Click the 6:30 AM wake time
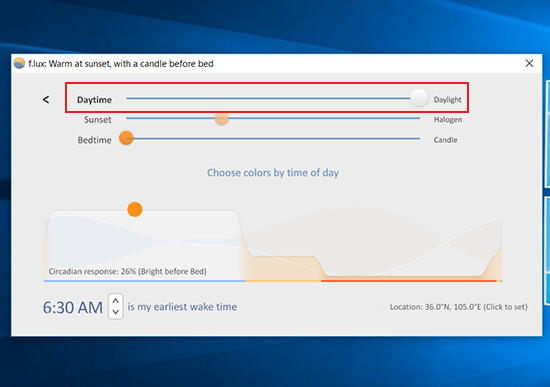This screenshot has height=387, width=550. [x=73, y=307]
